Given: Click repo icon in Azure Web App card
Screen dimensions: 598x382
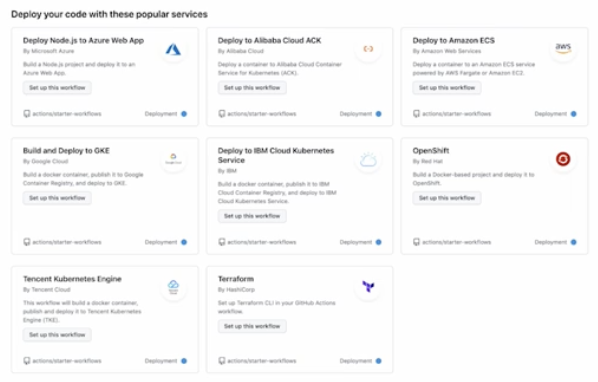Looking at the screenshot, I should point(27,114).
